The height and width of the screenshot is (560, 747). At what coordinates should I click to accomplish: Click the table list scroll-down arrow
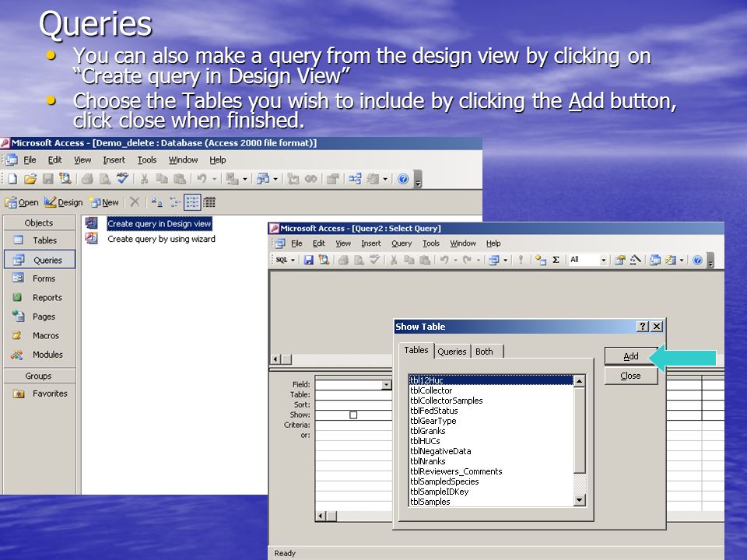pyautogui.click(x=579, y=500)
